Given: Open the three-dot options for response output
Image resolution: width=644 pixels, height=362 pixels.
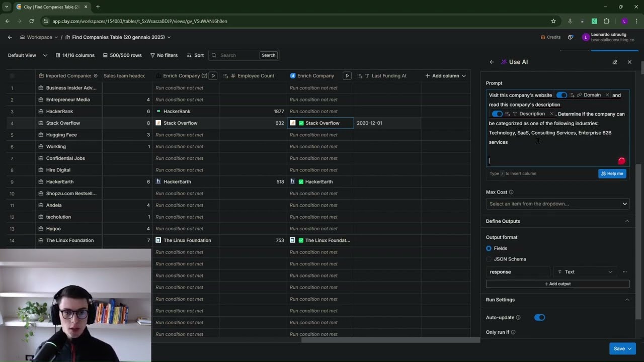Looking at the screenshot, I should [625, 272].
